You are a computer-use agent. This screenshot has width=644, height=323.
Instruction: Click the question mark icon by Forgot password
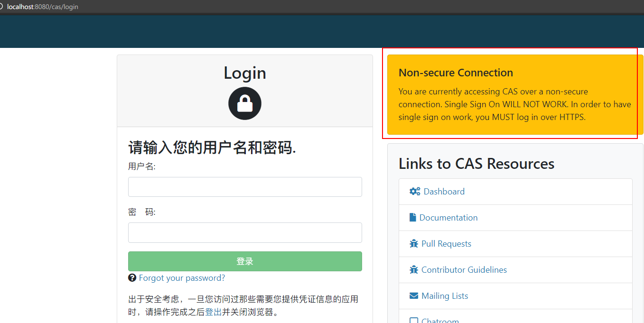132,278
